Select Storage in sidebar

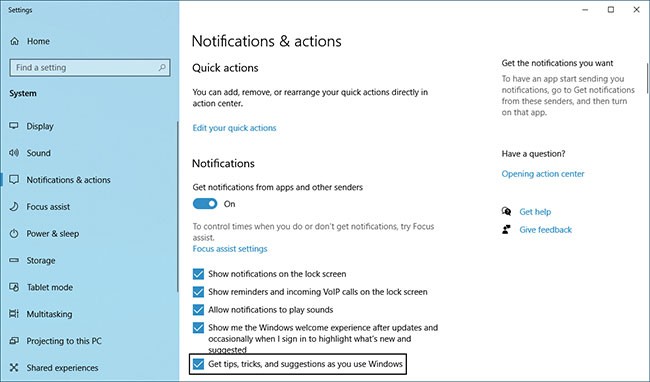41,261
